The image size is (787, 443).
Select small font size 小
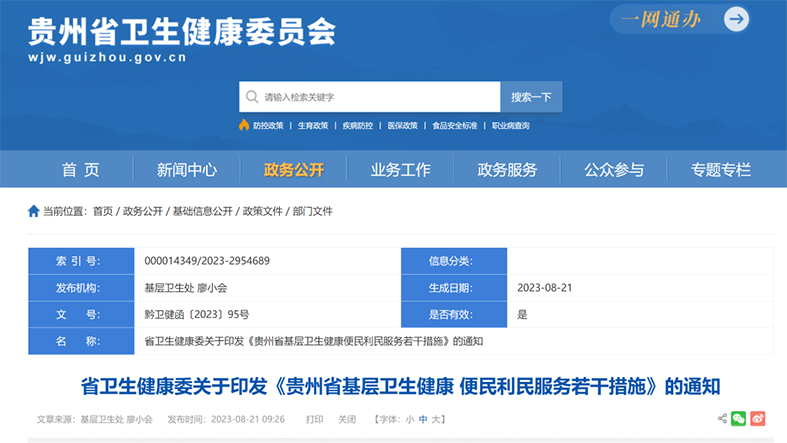coord(409,420)
